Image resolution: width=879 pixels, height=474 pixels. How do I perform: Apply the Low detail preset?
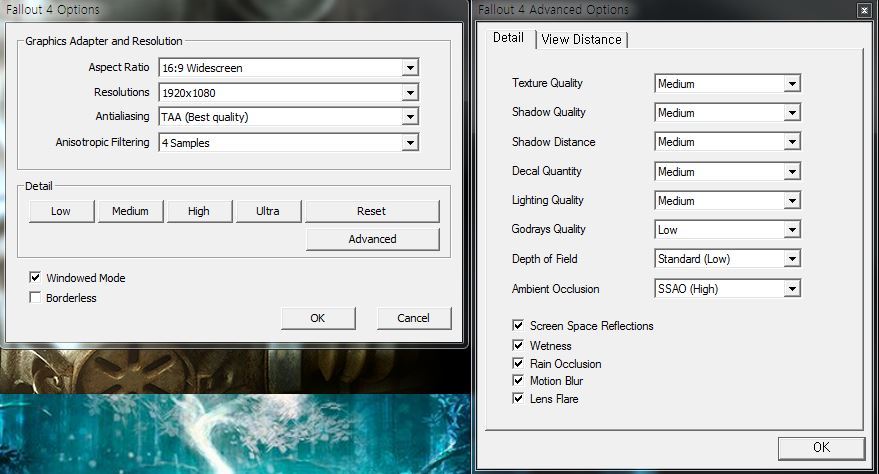tap(61, 211)
